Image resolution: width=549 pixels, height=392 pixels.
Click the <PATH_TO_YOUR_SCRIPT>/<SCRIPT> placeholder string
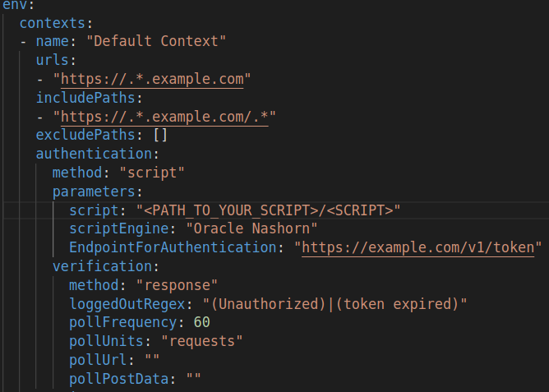coord(269,210)
